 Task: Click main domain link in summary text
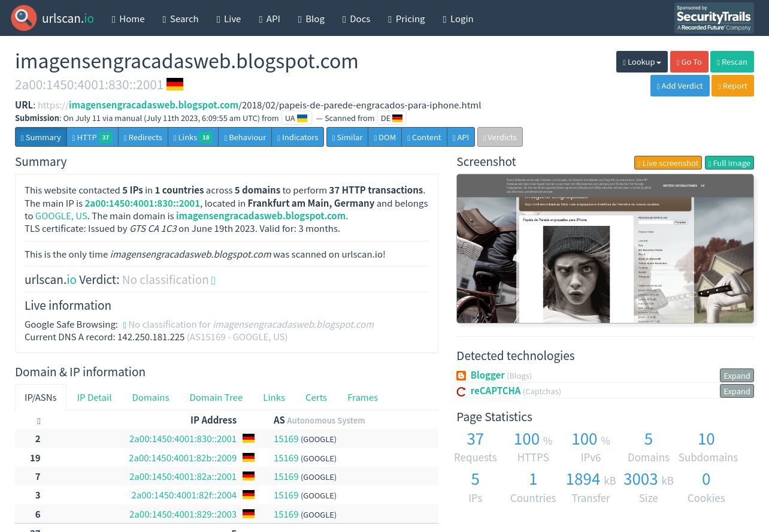click(x=261, y=216)
